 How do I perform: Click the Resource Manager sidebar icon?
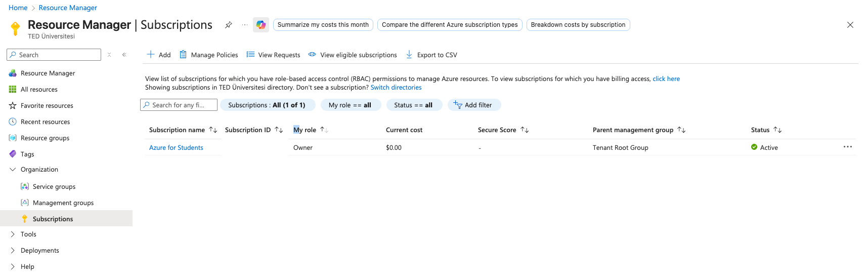point(13,73)
